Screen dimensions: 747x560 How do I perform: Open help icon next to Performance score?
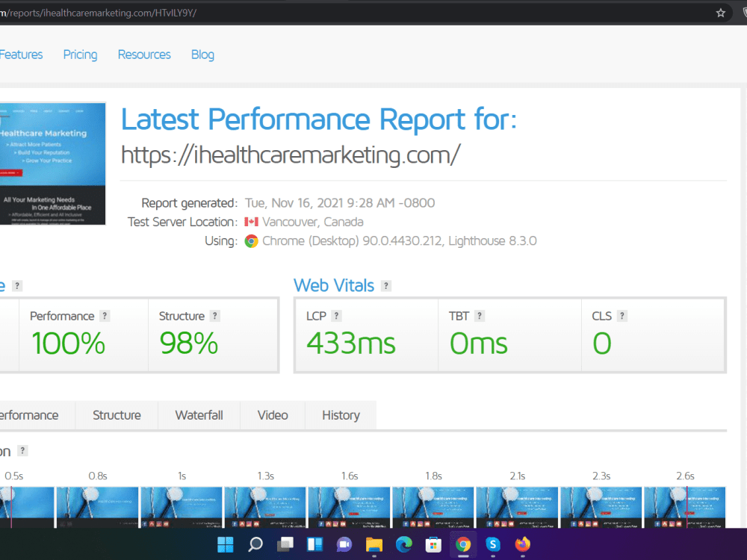pos(105,316)
